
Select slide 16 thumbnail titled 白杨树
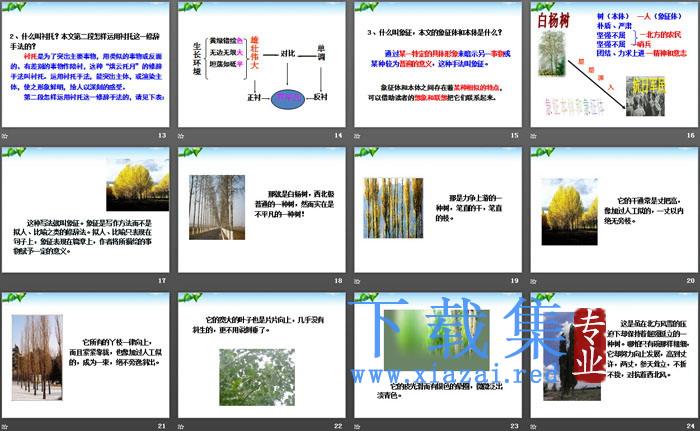click(614, 64)
